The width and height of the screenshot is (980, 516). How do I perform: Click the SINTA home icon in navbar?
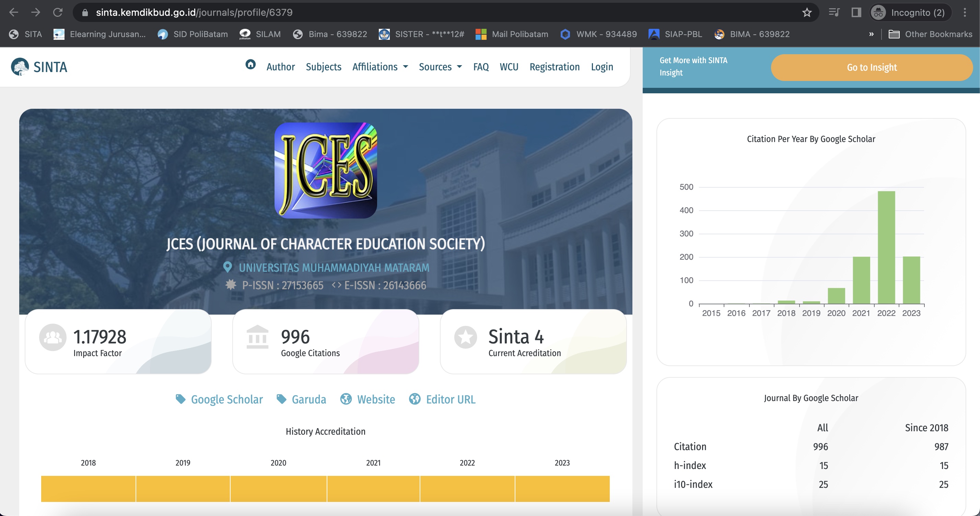coord(250,64)
